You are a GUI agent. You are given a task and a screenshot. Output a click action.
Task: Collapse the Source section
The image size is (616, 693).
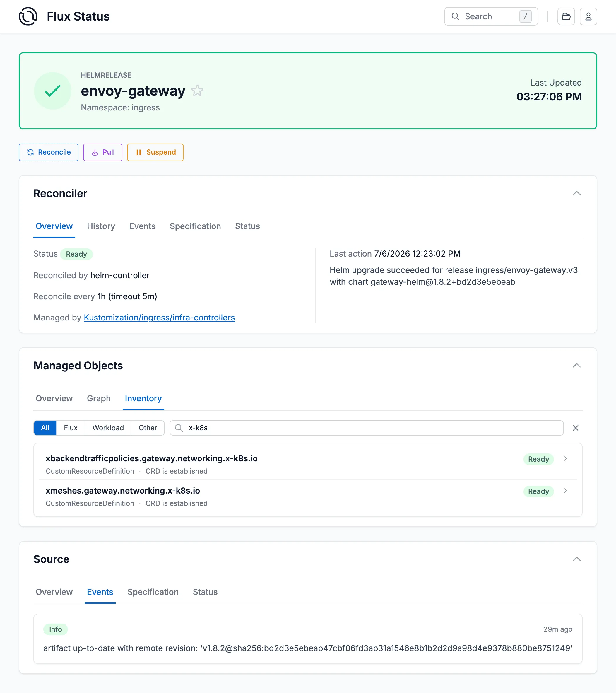tap(576, 559)
